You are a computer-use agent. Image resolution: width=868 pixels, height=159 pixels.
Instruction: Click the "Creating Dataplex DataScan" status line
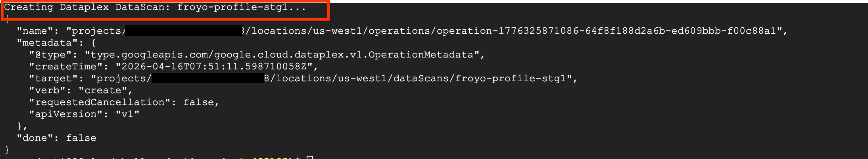point(155,8)
